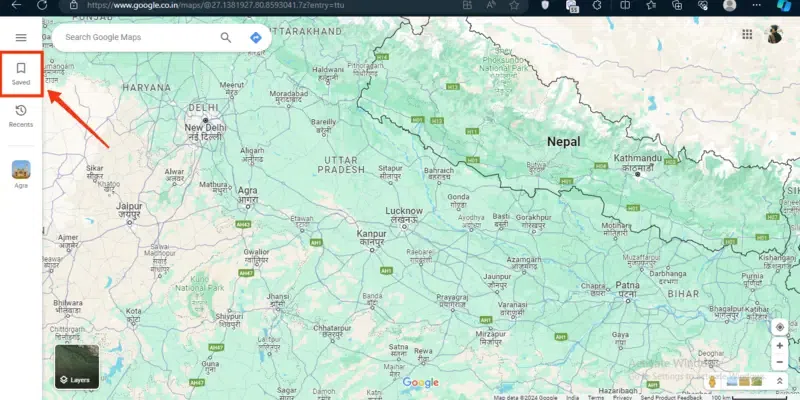
Task: Reload the page with refresh icon
Action: (42, 5)
